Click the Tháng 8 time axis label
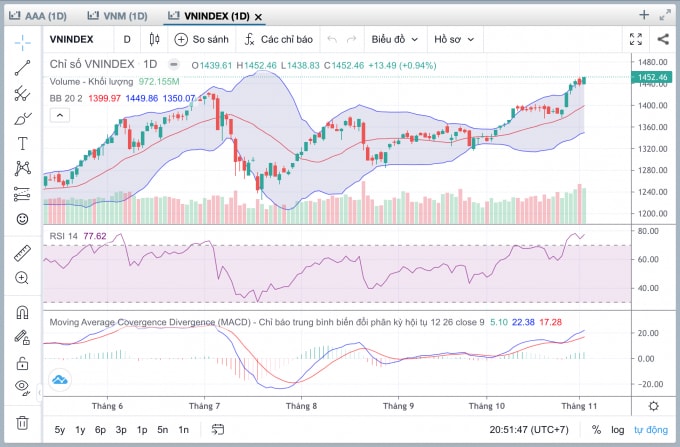 click(301, 406)
